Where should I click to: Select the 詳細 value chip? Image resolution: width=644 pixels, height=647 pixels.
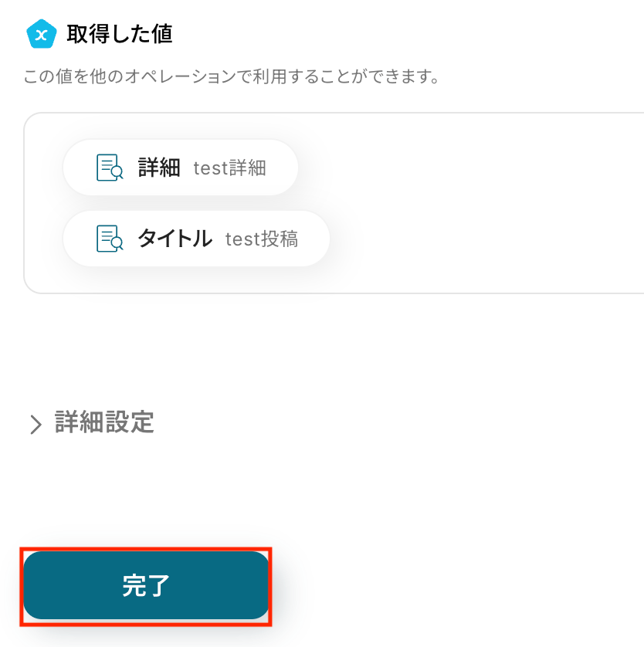pyautogui.click(x=180, y=168)
